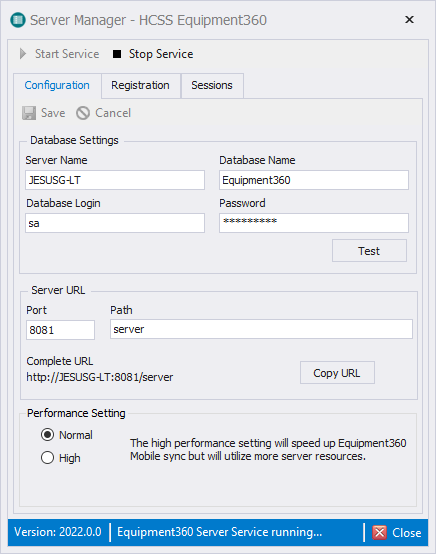Select the High performance radio button
This screenshot has width=436, height=554.
[47, 458]
